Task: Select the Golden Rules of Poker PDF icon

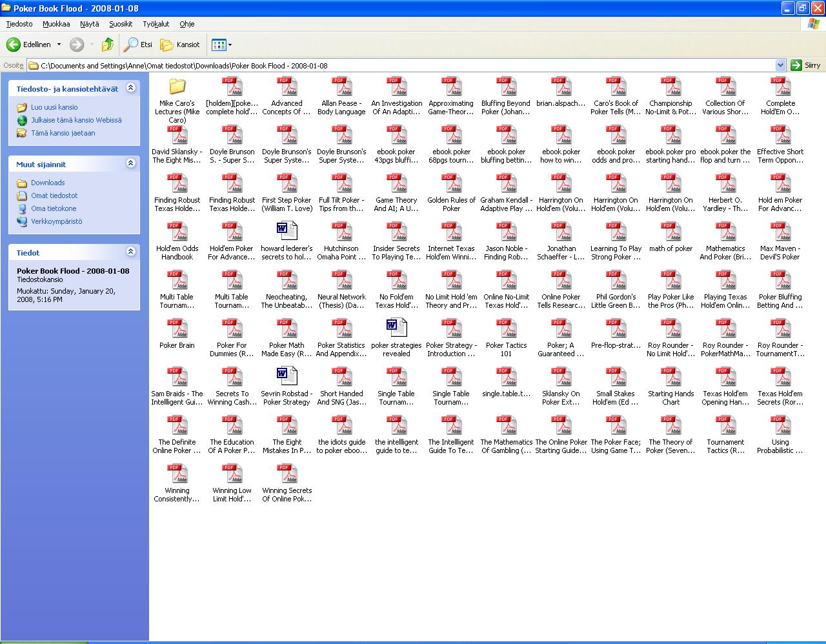Action: 451,183
